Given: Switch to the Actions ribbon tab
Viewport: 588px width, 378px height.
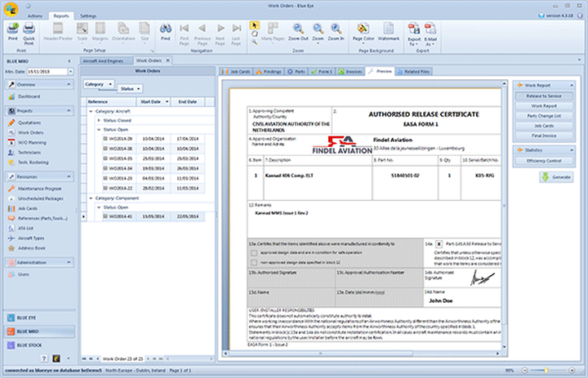Looking at the screenshot, I should 35,16.
